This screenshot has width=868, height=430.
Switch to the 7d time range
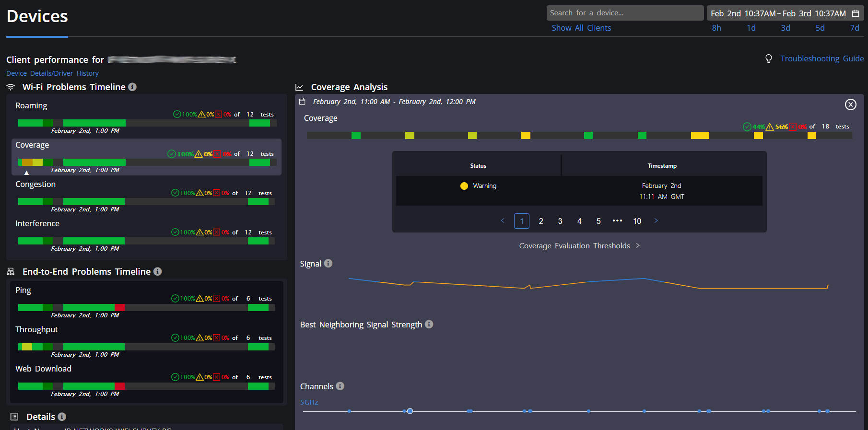click(854, 28)
